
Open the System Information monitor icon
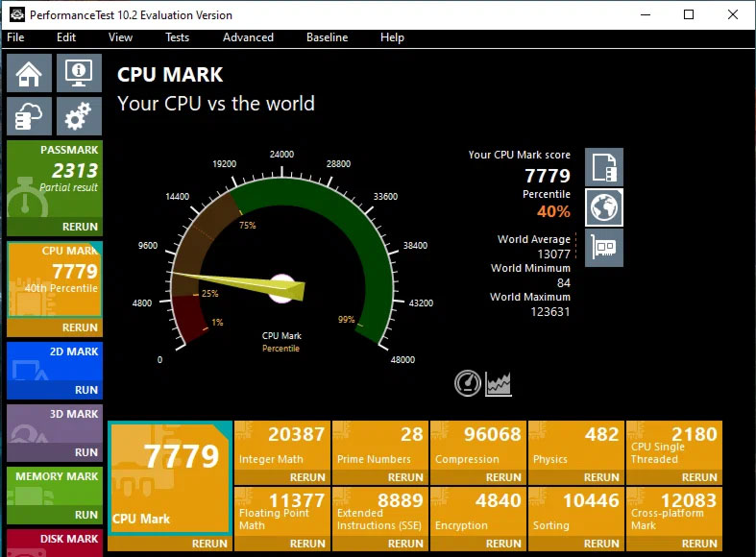(x=79, y=73)
